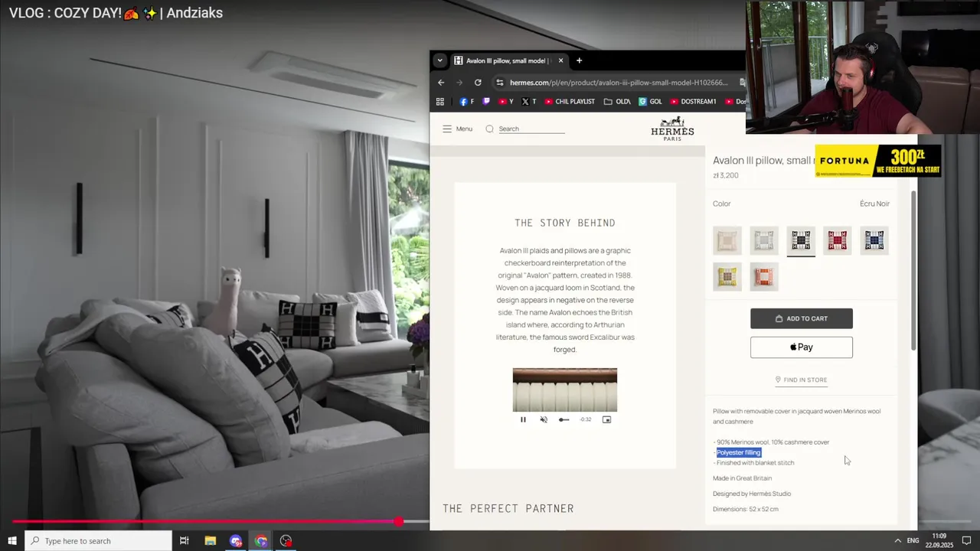This screenshot has height=551, width=980.
Task: Open File Explorer from the taskbar
Action: [x=211, y=541]
